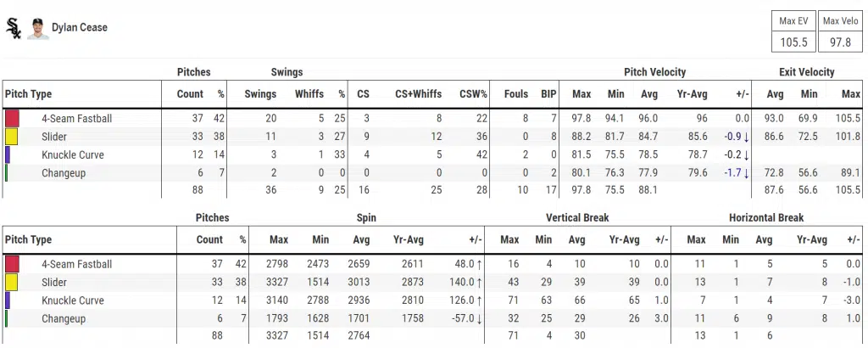Click the Spin group header
Screen dimensions: 868x348
(367, 218)
